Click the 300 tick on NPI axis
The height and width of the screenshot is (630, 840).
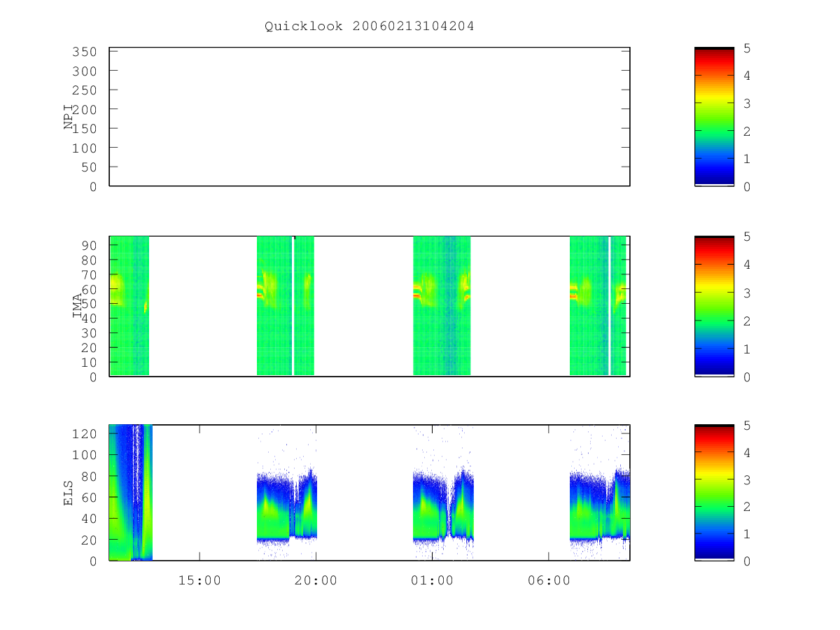[x=83, y=71]
